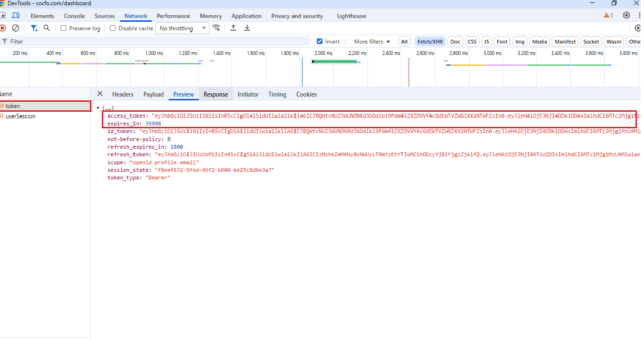This screenshot has height=339, width=644.
Task: Open network search magnifier
Action: tap(47, 28)
